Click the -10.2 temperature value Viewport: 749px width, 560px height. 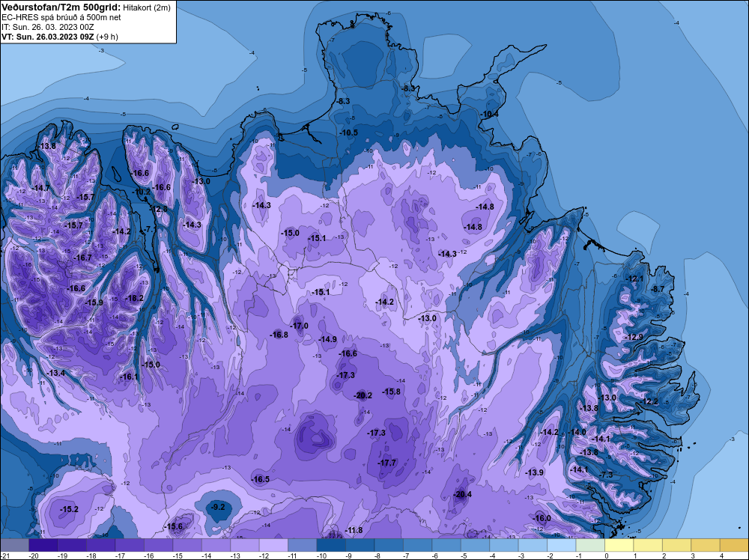tap(142, 192)
